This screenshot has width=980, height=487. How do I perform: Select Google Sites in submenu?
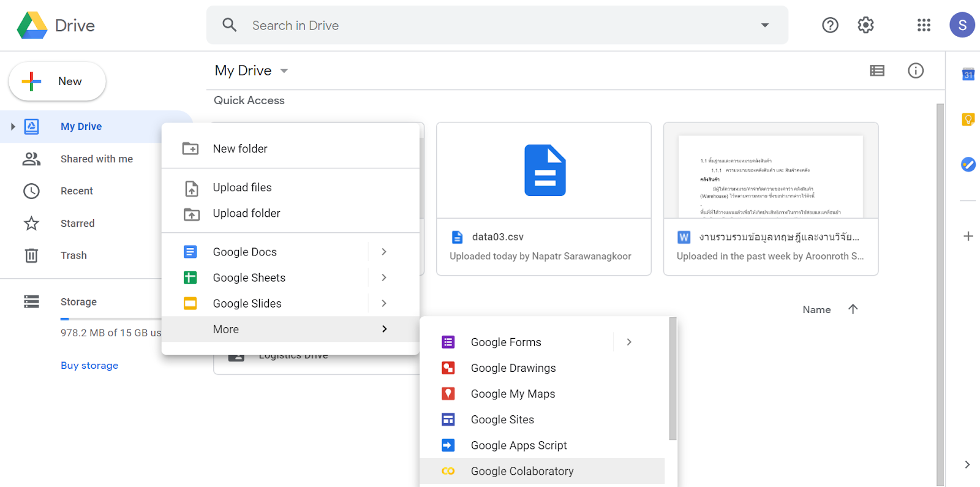(x=542, y=420)
